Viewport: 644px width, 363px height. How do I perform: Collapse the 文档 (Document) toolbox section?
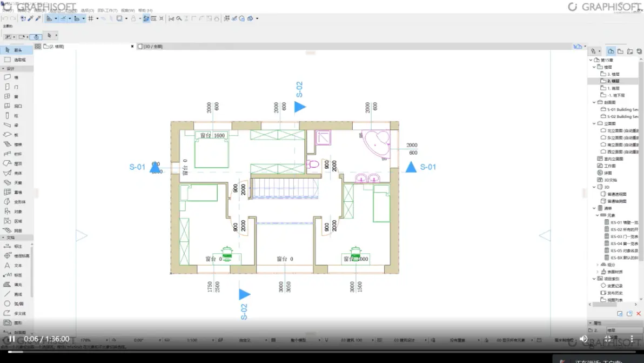coord(3,237)
